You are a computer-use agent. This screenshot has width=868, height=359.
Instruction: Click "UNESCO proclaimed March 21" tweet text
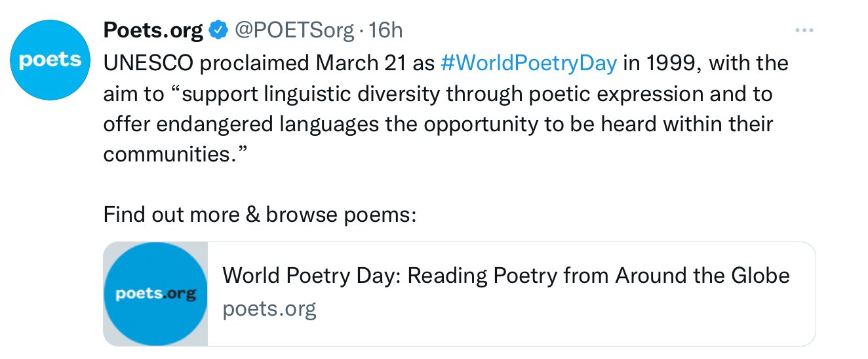pyautogui.click(x=269, y=63)
